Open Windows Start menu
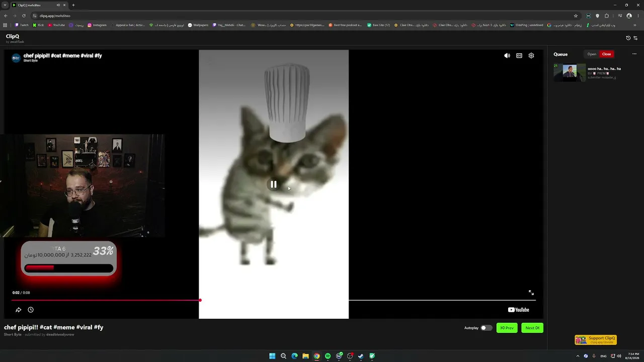The image size is (644, 362). pyautogui.click(x=272, y=356)
